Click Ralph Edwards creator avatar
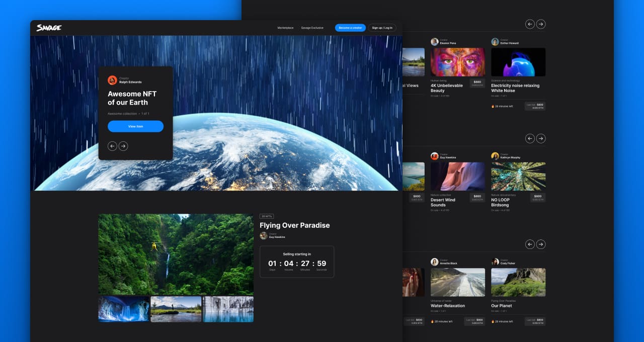 click(112, 80)
